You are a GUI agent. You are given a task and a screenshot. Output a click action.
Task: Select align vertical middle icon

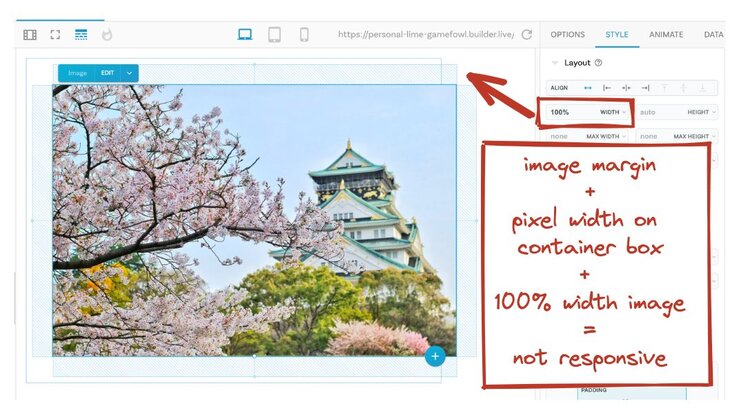683,88
